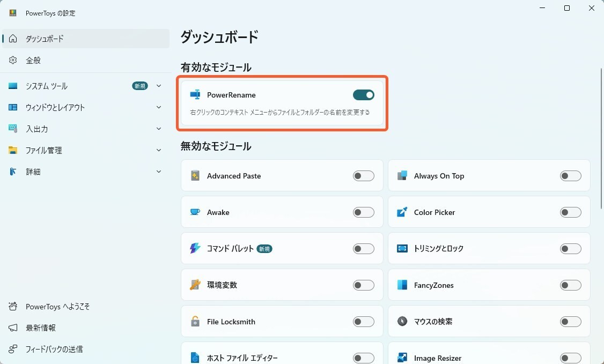Click the 新規 badge beside システム ツール
Viewport: 604px width, 364px height.
tap(140, 86)
